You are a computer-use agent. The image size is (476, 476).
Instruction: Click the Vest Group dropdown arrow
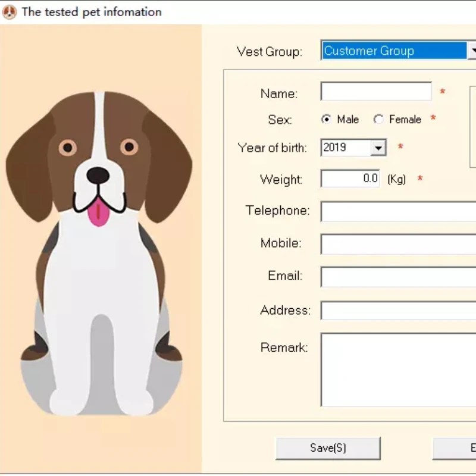[x=472, y=51]
